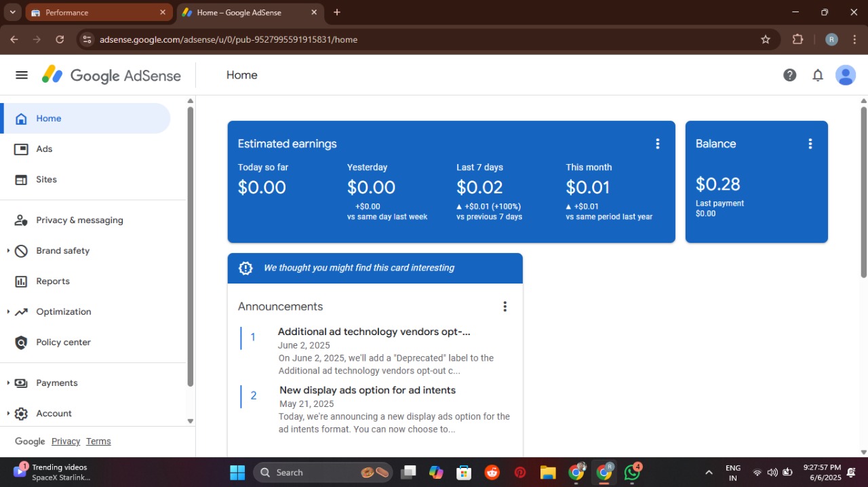Click the Last 7 days $0.02 value
868x487 pixels.
point(479,187)
